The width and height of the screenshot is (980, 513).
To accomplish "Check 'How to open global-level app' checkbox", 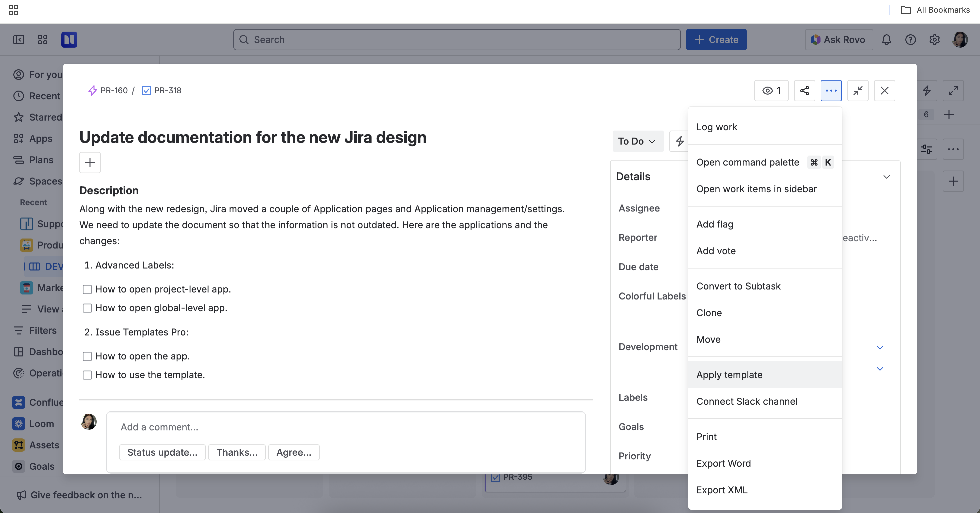I will (x=87, y=308).
